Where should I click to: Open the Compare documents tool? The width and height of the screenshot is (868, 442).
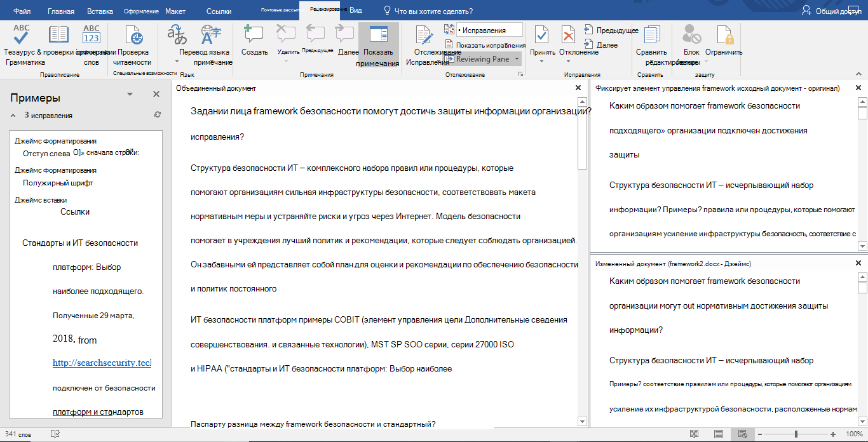point(652,37)
